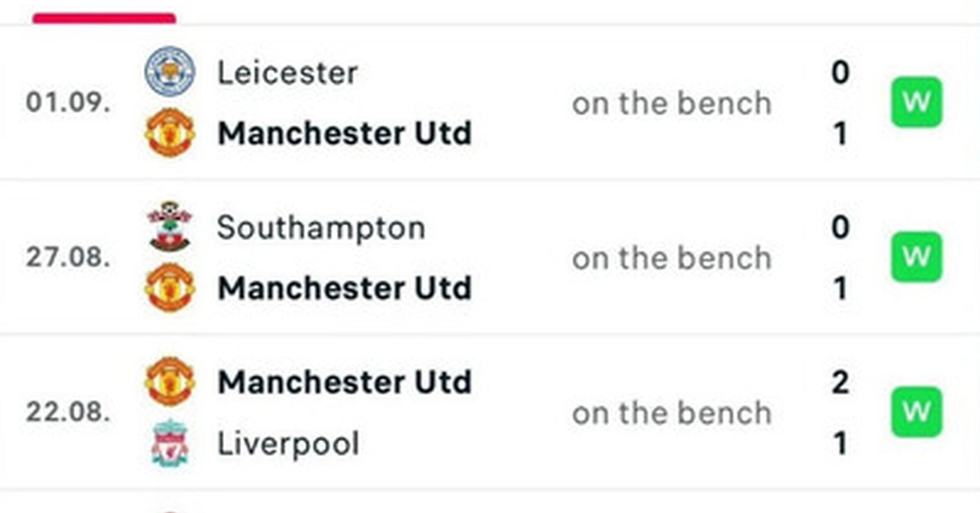Image resolution: width=980 pixels, height=513 pixels.
Task: Click the 01.09. match date
Action: pyautogui.click(x=68, y=102)
